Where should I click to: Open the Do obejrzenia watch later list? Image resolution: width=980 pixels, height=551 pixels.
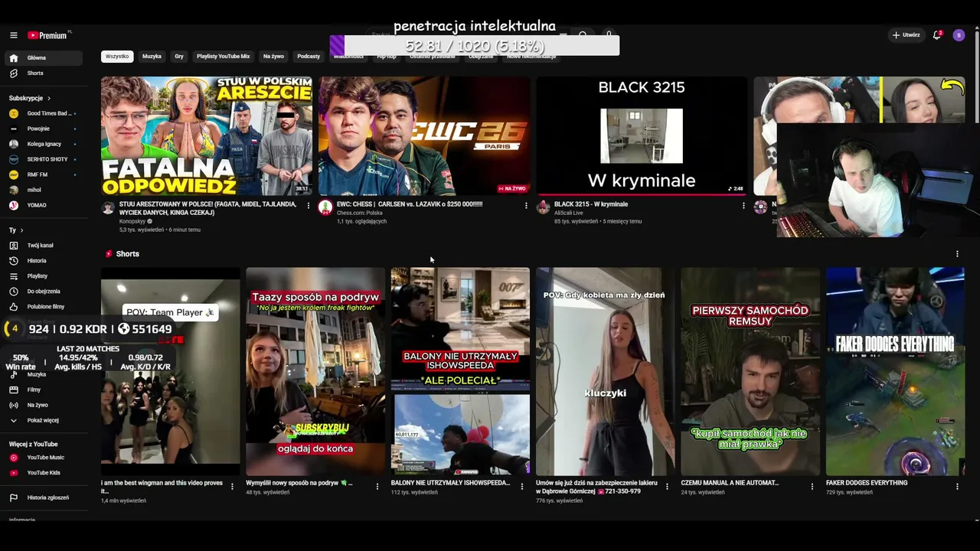click(x=43, y=292)
